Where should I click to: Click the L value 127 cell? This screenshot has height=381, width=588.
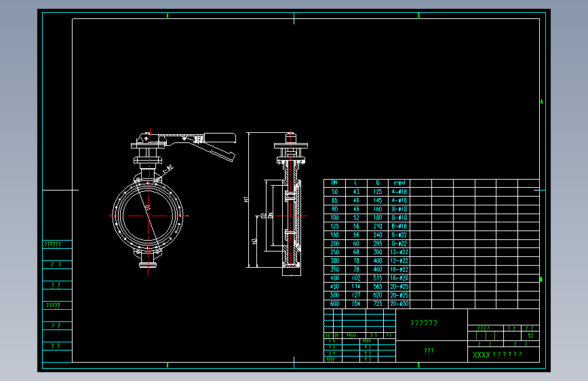coord(356,295)
